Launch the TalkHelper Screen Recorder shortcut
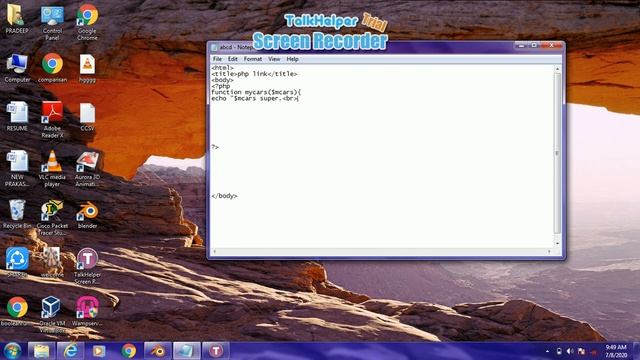Screen dimensions: 640x360 pyautogui.click(x=87, y=266)
